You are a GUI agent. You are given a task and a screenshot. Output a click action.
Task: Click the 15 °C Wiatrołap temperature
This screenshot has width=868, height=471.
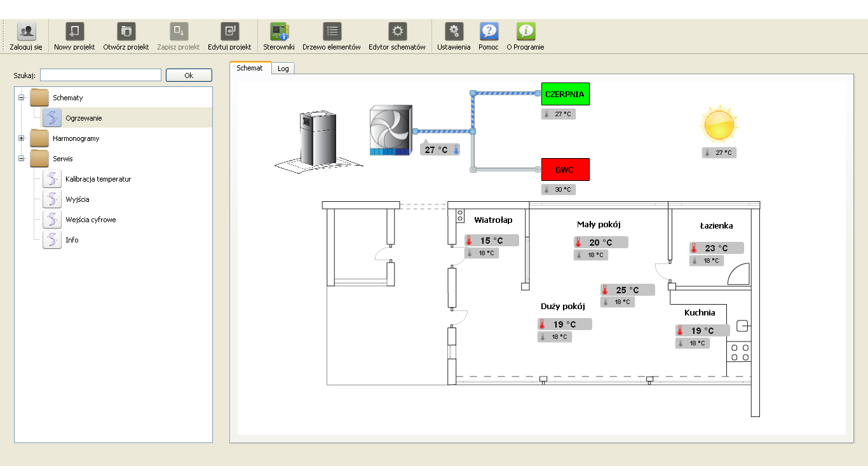point(491,241)
